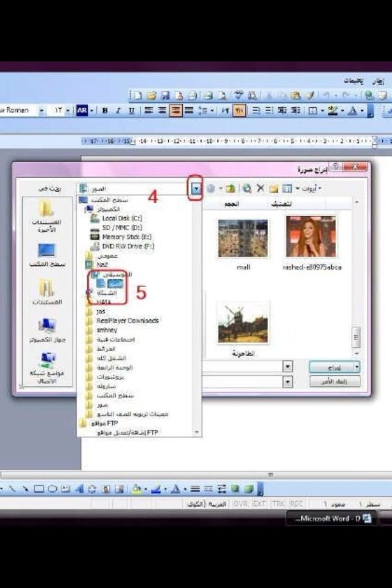Select the Oval shape in the drawing toolbar

pyautogui.click(x=52, y=489)
